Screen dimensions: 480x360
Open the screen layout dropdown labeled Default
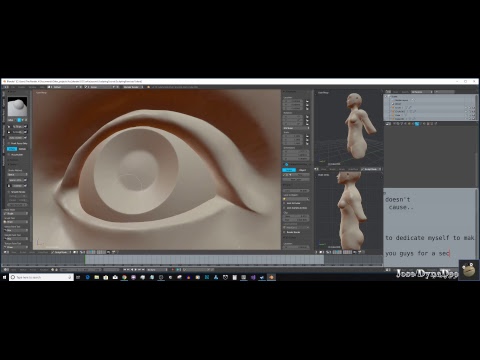[62, 87]
